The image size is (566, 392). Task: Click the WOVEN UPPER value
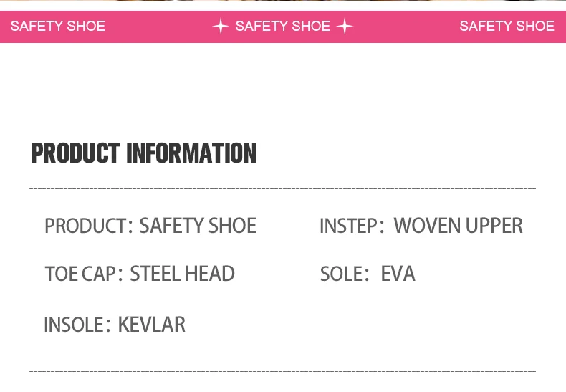[x=459, y=226]
